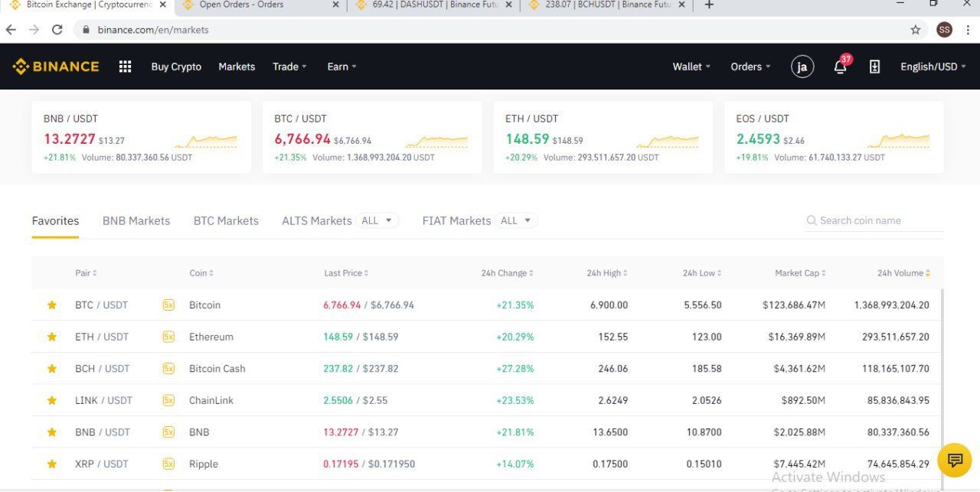The width and height of the screenshot is (980, 492).
Task: Switch to BCHUSDT Binance Futures browser tab
Action: click(608, 5)
